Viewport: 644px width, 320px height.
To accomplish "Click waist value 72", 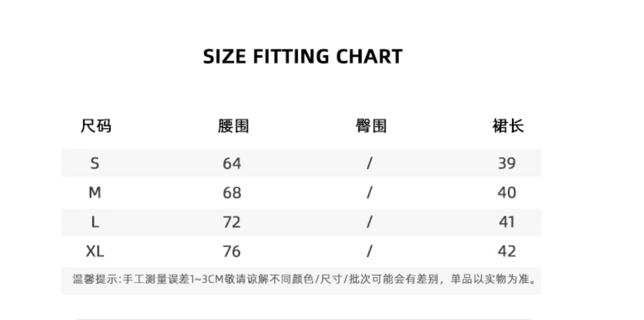I will 232,222.
